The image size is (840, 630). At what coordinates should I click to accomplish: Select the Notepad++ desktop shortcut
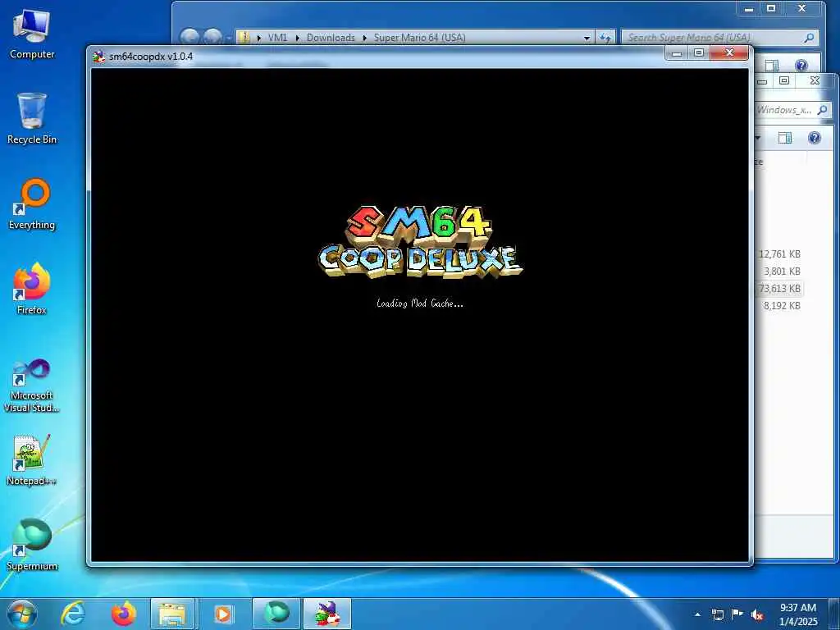32,459
